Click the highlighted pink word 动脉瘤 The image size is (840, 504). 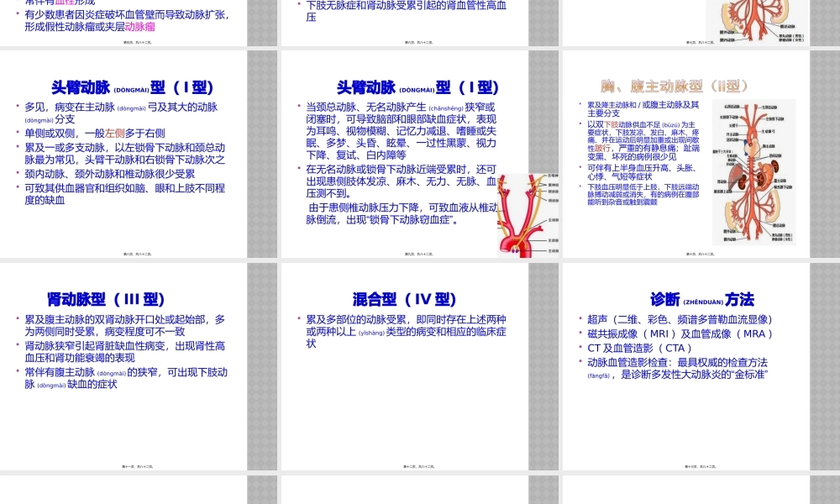pos(140,26)
